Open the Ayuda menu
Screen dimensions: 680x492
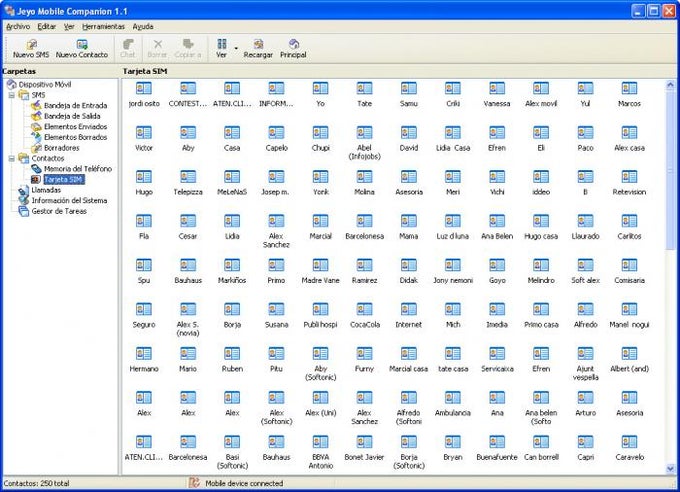tap(143, 26)
